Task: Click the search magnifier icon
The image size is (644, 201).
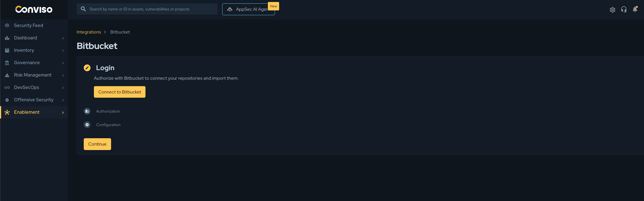Action: click(x=83, y=9)
